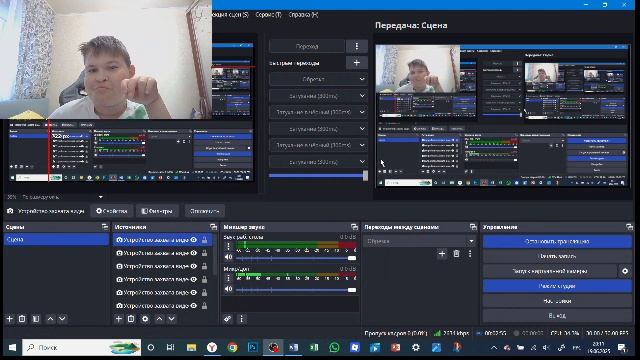The height and width of the screenshot is (360, 640).
Task: Click the Переход transition button
Action: tap(307, 46)
